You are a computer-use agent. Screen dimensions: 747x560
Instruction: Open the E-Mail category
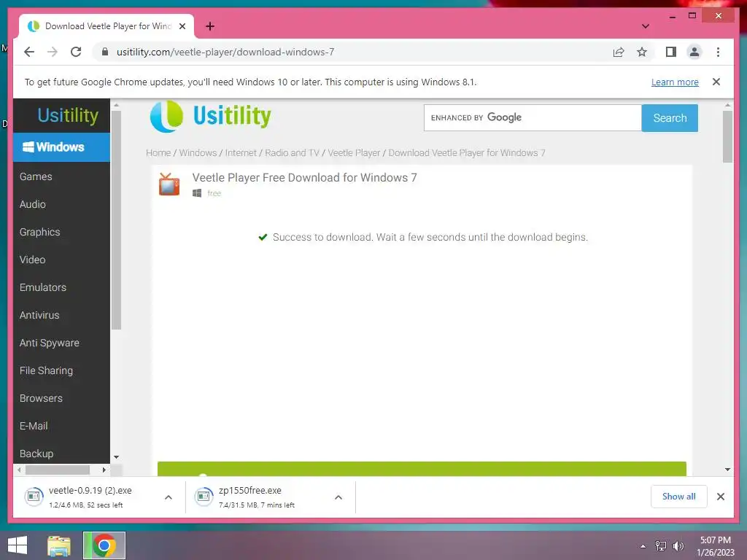pyautogui.click(x=34, y=426)
